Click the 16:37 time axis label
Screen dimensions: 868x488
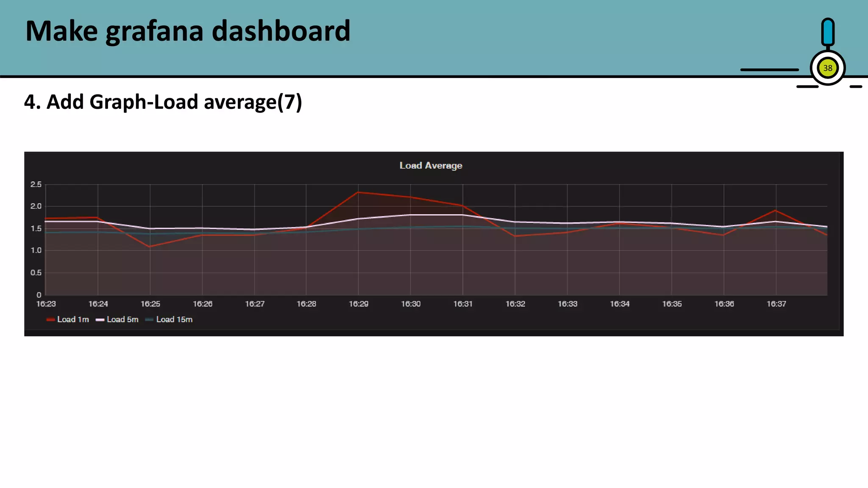776,304
